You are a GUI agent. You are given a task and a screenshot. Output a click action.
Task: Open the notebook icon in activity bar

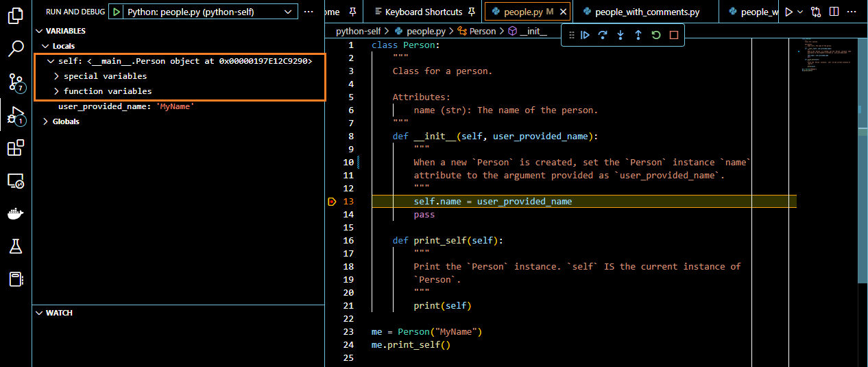[16, 279]
